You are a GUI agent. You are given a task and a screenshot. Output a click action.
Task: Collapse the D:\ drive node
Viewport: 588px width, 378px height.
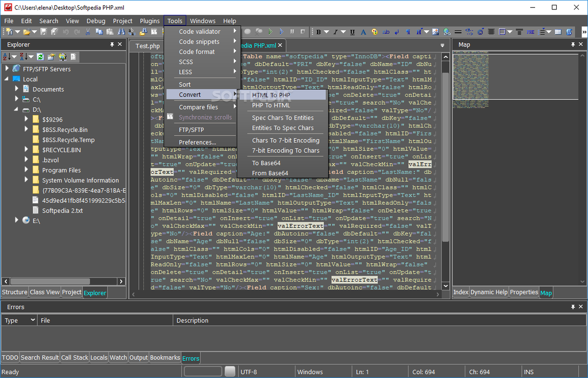(17, 109)
